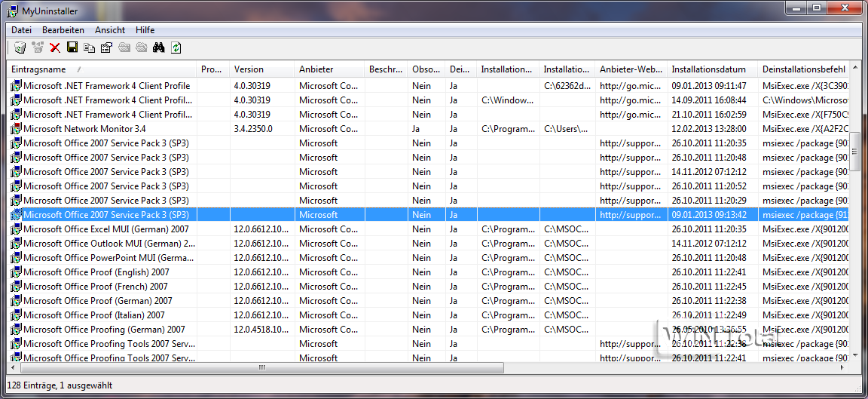868x399 pixels.
Task: Click the horizontal scrollbar right arrow
Action: (844, 367)
